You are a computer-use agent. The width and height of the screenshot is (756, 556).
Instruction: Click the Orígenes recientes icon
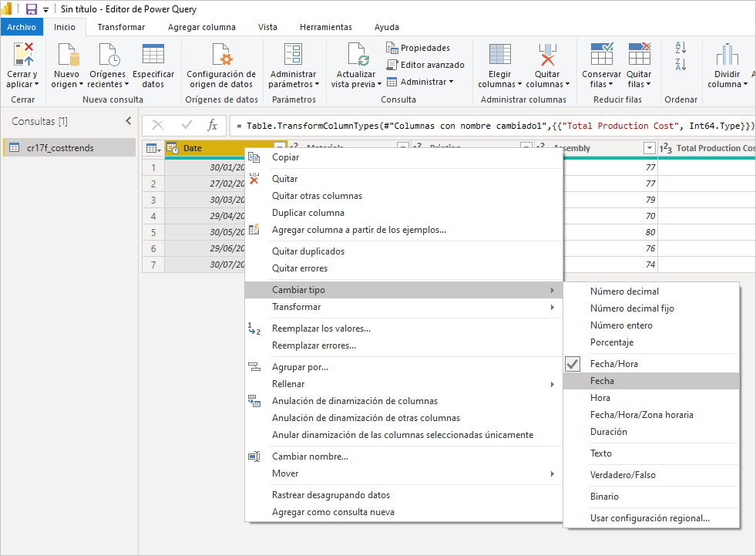[x=109, y=53]
